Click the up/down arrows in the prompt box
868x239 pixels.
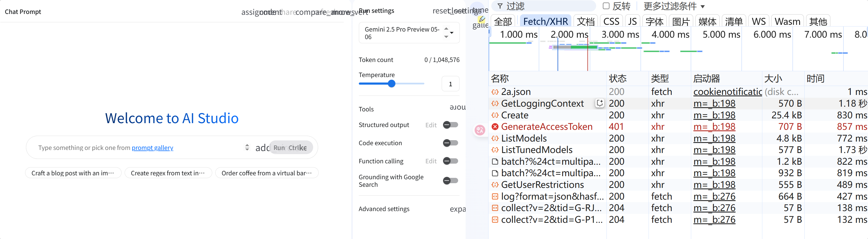pos(247,147)
